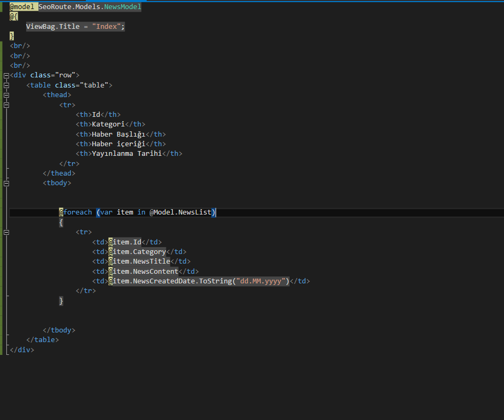Image resolution: width=504 pixels, height=420 pixels.
Task: Click the Yayınlanma Tarihi header text
Action: pos(127,154)
